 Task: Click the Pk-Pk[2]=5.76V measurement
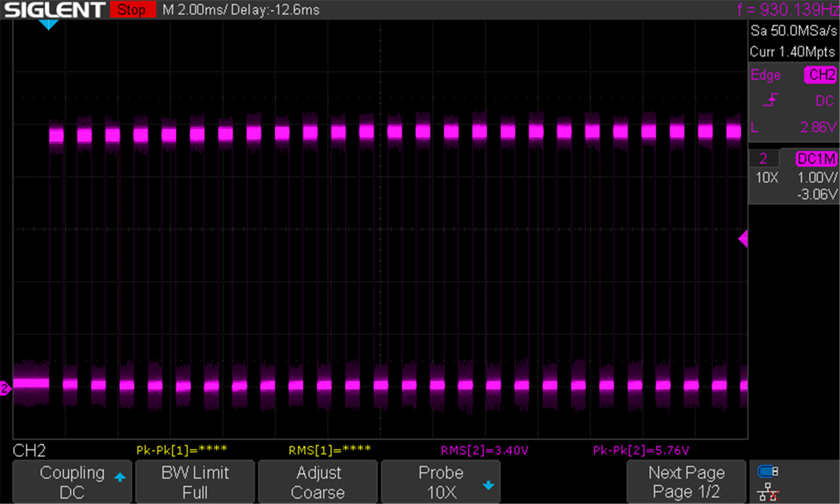(641, 450)
